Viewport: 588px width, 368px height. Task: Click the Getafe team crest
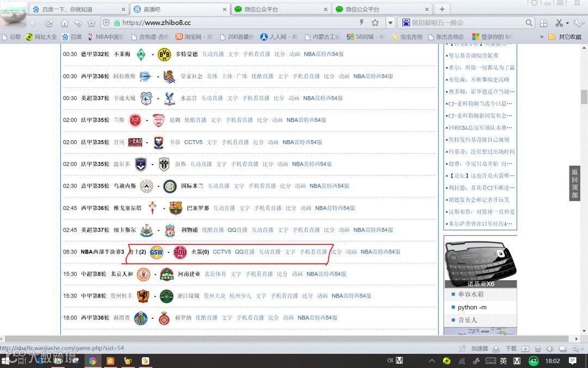click(x=141, y=318)
